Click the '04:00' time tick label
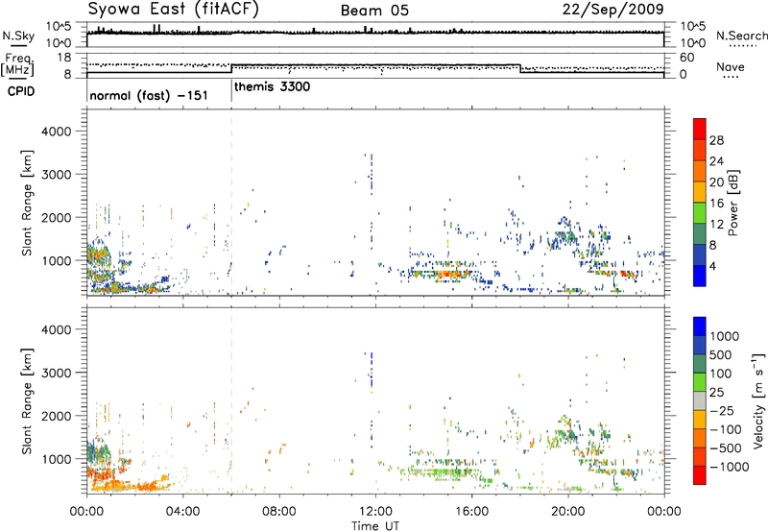 tap(182, 512)
